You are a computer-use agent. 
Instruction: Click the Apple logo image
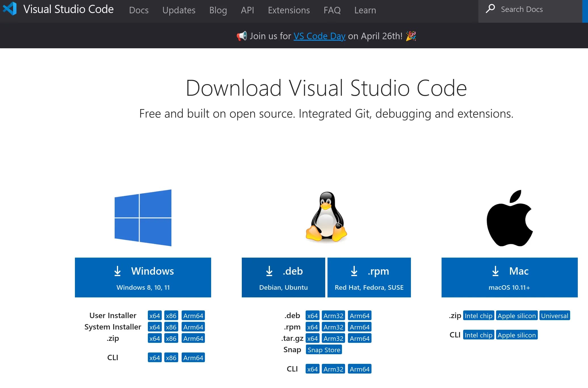[509, 218]
